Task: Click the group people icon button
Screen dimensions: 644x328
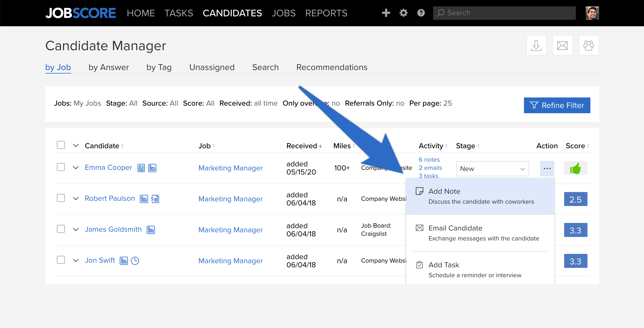Action: point(589,45)
